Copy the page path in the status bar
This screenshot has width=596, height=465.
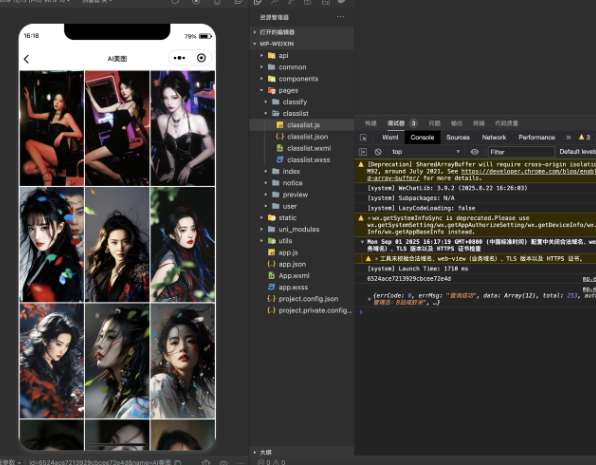tap(177, 462)
